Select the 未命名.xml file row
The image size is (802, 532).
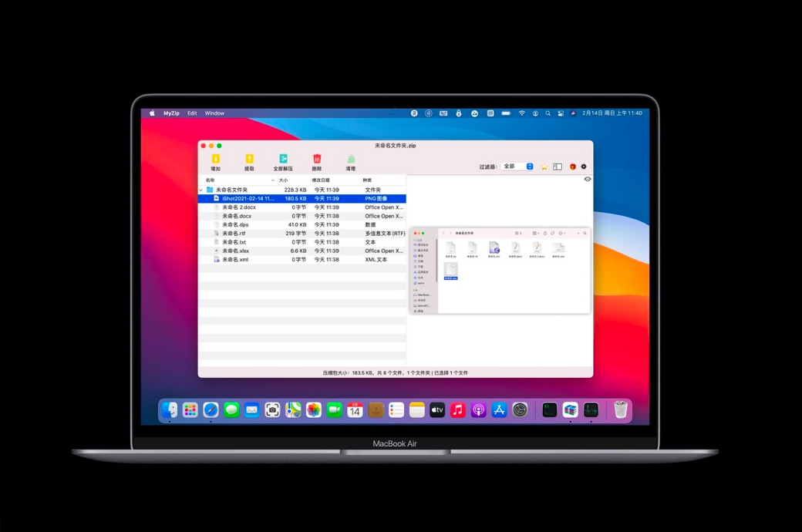(x=302, y=259)
